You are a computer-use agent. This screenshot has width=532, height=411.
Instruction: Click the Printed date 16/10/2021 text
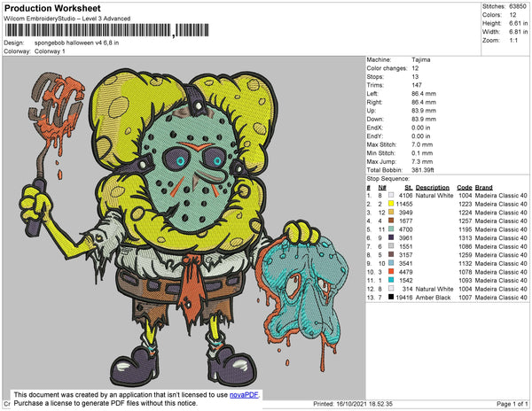coord(353,404)
